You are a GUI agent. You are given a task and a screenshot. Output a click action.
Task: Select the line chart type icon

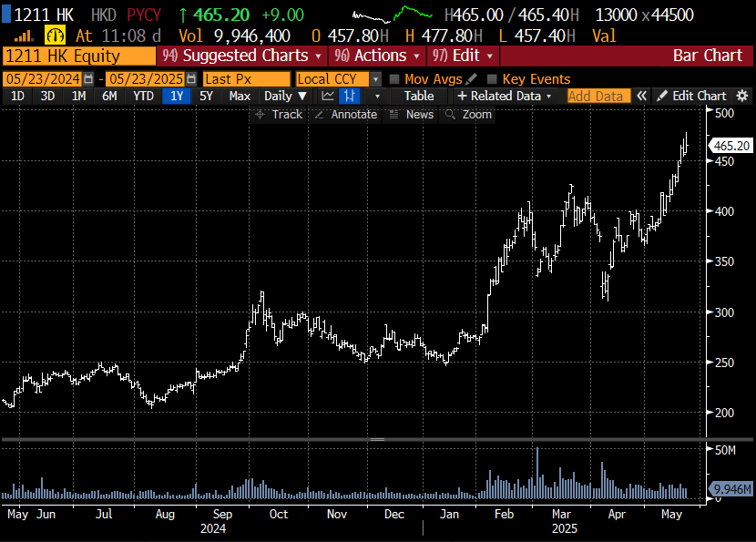[328, 96]
